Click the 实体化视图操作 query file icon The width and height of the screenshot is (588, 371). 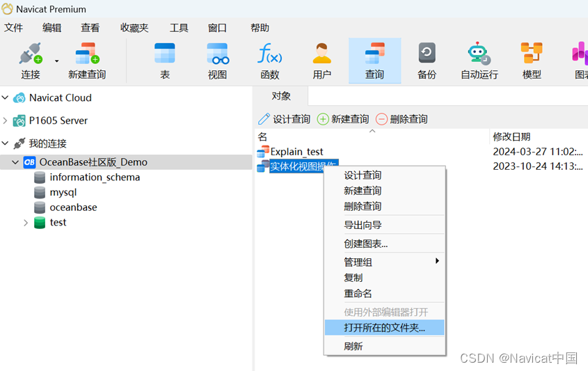coord(263,166)
